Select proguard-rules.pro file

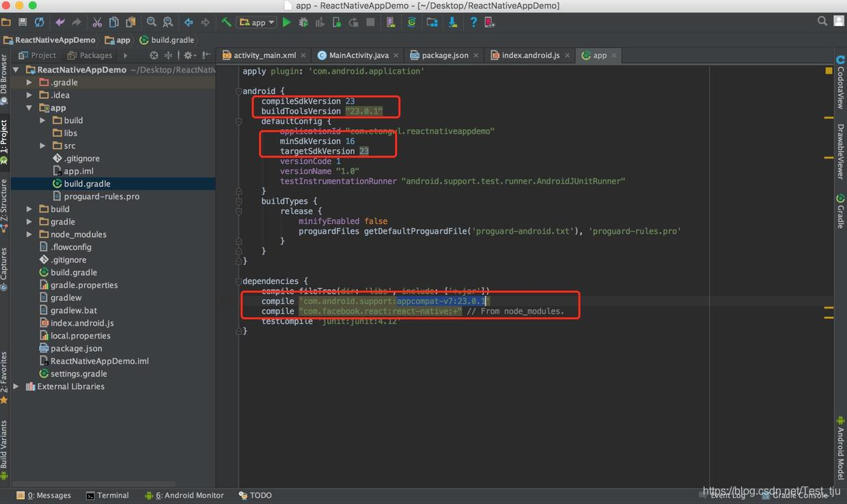96,196
